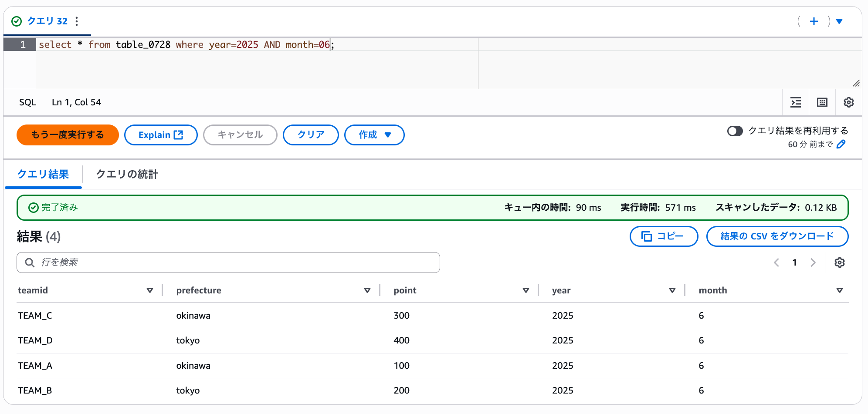
Task: Go to next results page arrow
Action: click(x=813, y=263)
